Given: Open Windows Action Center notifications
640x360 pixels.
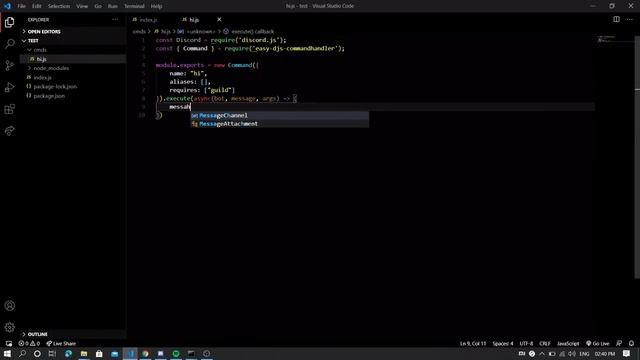Looking at the screenshot, I should pyautogui.click(x=627, y=353).
